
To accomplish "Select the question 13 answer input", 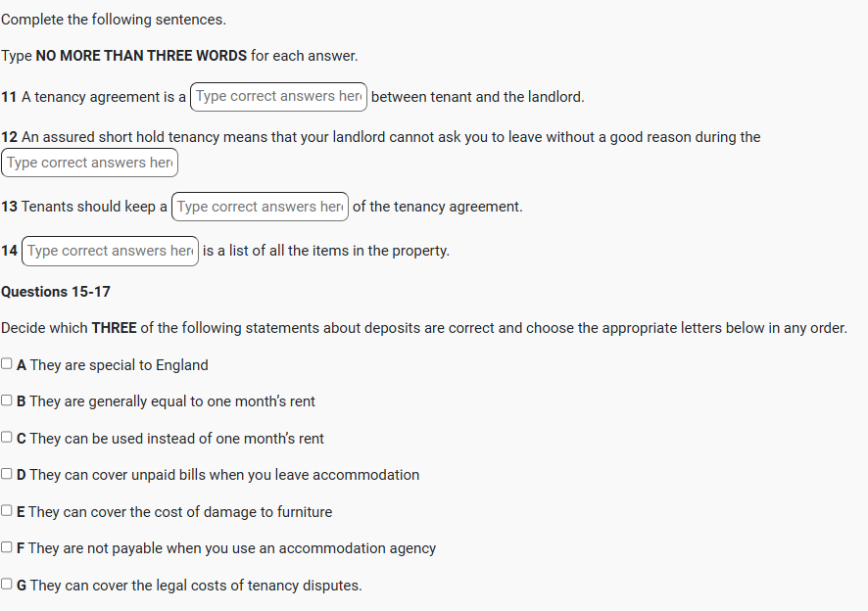I will [260, 207].
